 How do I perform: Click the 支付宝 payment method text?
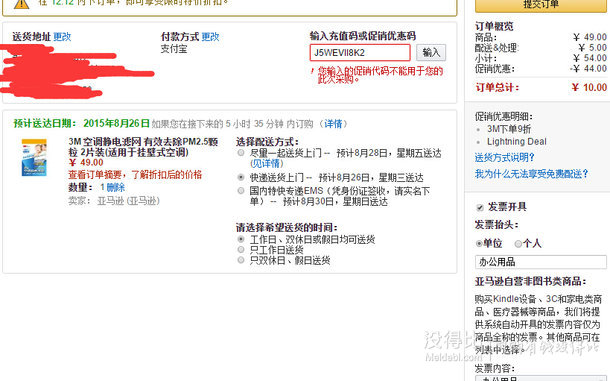coord(174,49)
